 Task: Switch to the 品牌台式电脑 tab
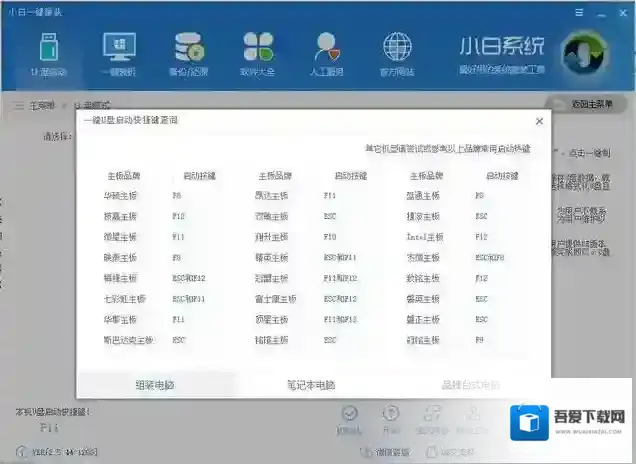click(x=471, y=385)
